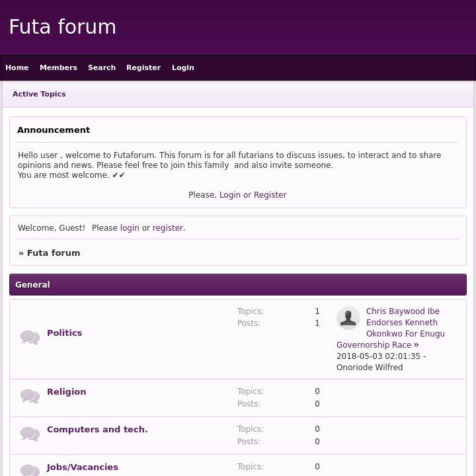Click the Politics board speech-bubble icon
This screenshot has height=476, width=476.
(30, 337)
